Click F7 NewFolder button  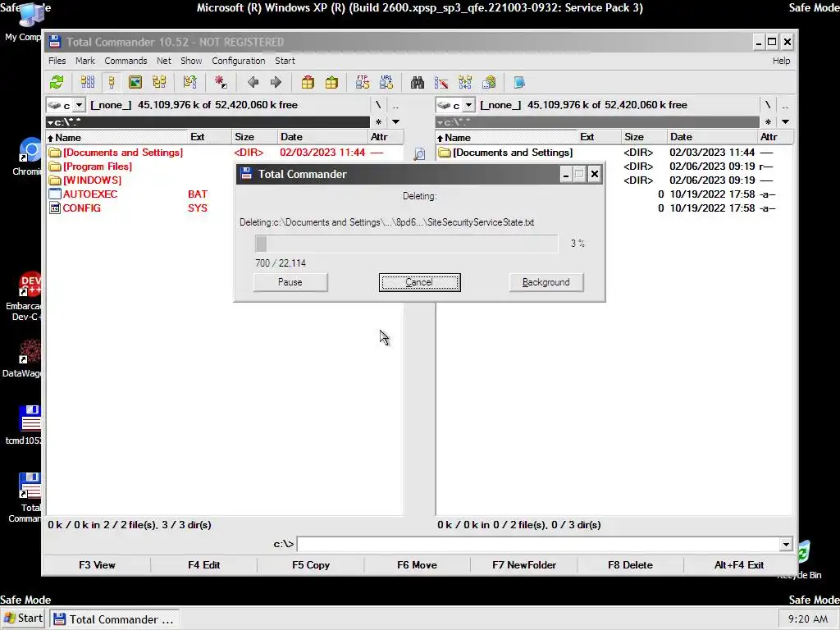point(524,565)
